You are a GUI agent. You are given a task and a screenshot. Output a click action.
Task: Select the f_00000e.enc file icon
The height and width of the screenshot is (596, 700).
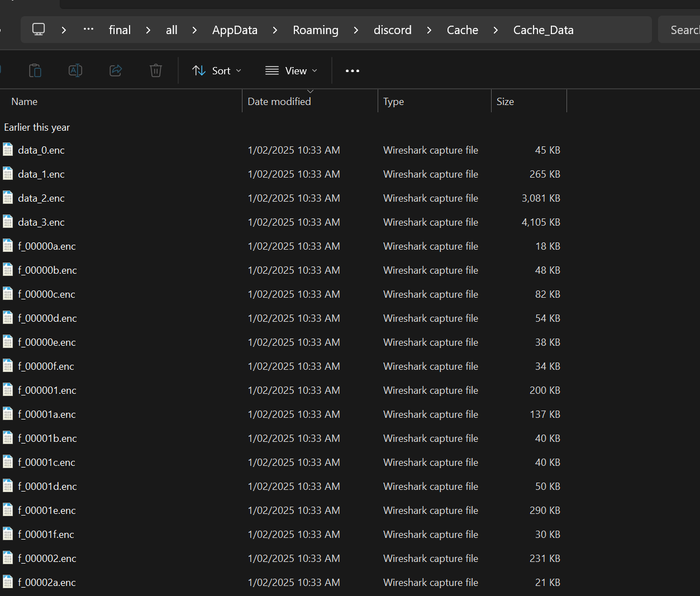click(x=8, y=342)
